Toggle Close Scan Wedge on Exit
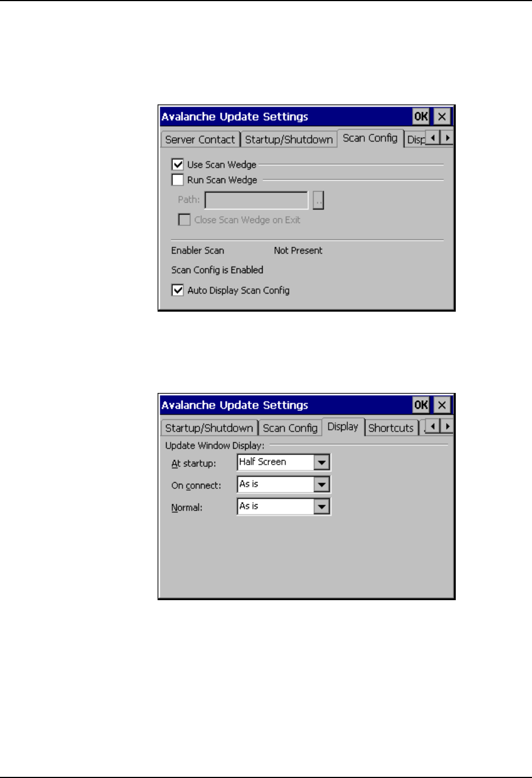 (184, 220)
